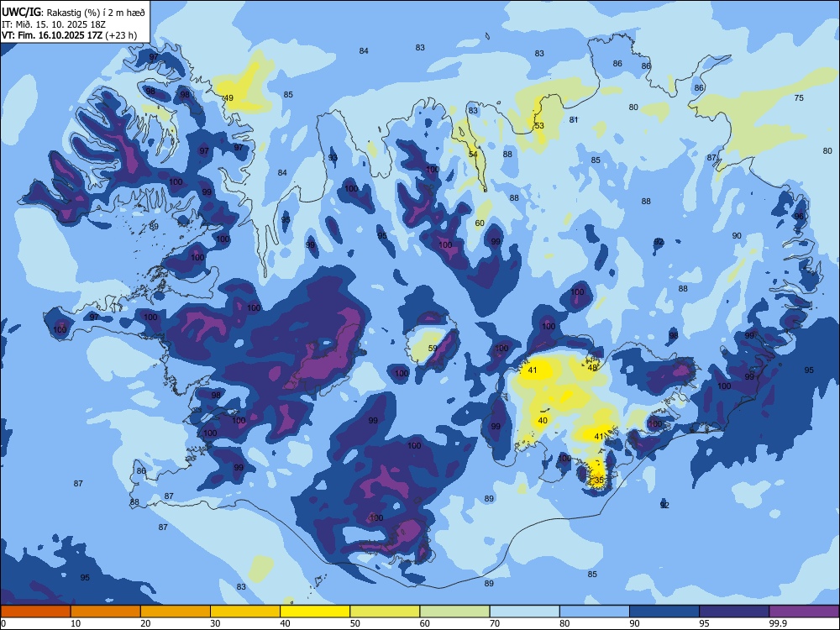Image resolution: width=840 pixels, height=630 pixels.
Task: Click the 10–20 orange legend swatch
Action: pyautogui.click(x=106, y=612)
